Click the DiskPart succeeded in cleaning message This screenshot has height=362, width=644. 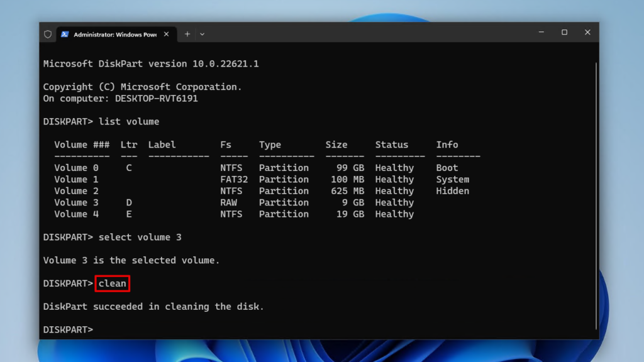coord(153,306)
